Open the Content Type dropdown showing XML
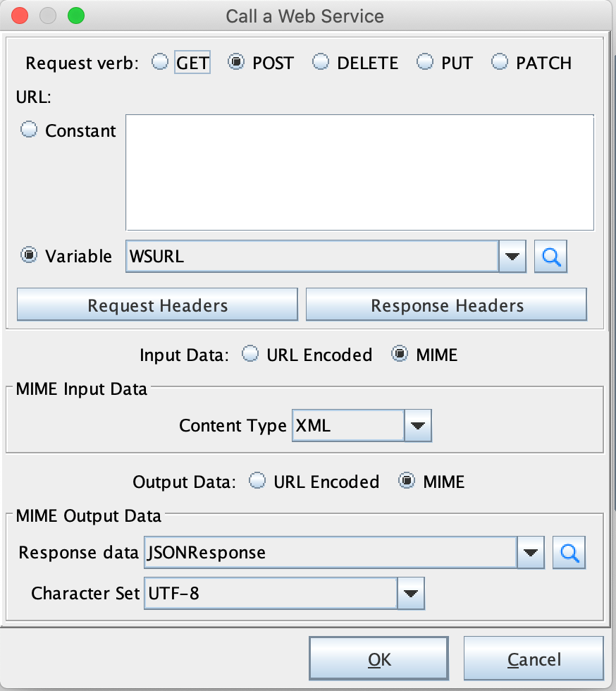The image size is (616, 691). pyautogui.click(x=419, y=426)
